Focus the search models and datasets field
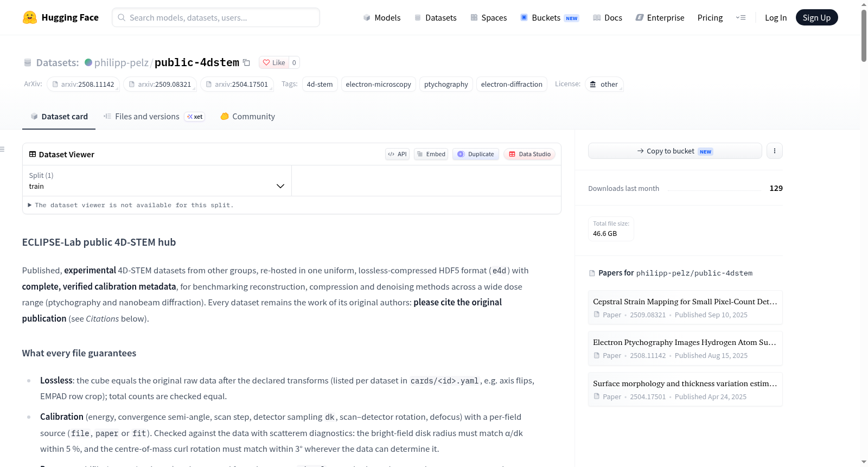Viewport: 868px width, 467px height. 216,17
